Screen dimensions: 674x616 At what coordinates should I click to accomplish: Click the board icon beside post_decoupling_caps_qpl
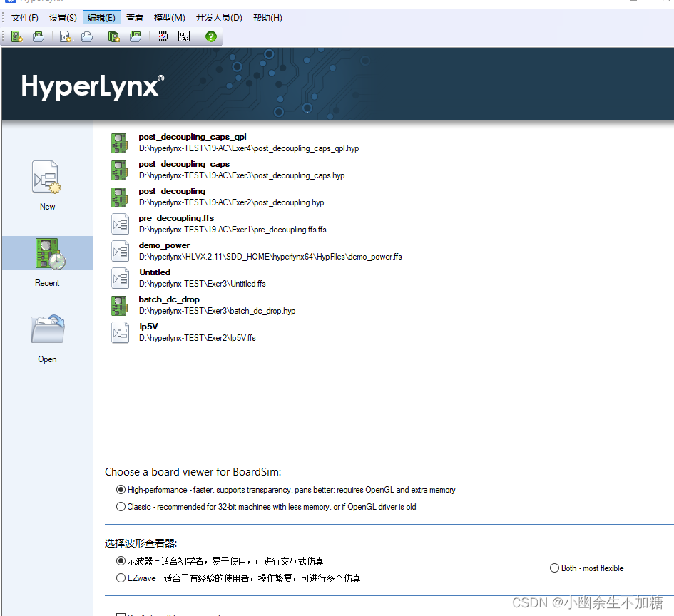120,143
